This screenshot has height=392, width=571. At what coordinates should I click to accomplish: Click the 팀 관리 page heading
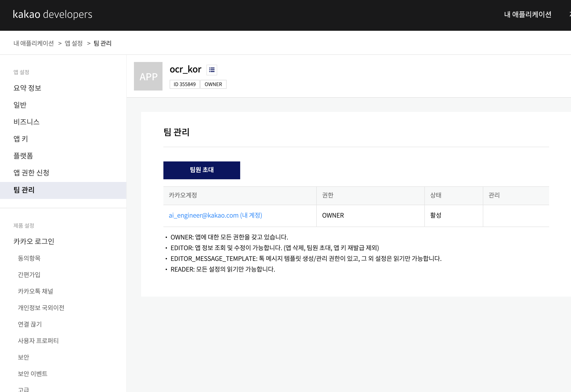pyautogui.click(x=177, y=132)
